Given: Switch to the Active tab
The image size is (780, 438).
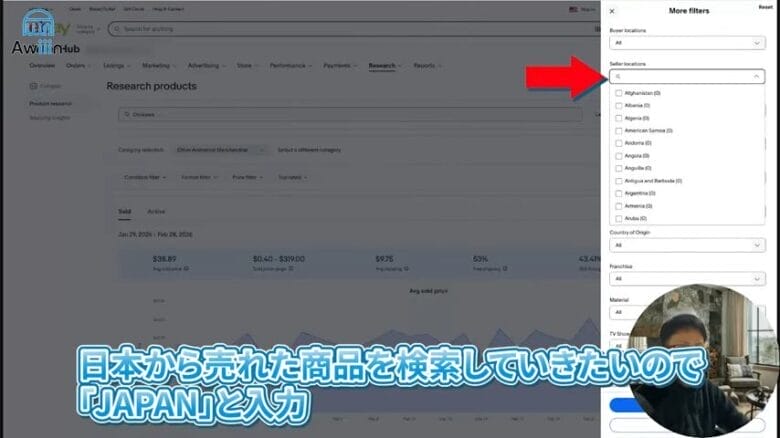Looking at the screenshot, I should [156, 212].
